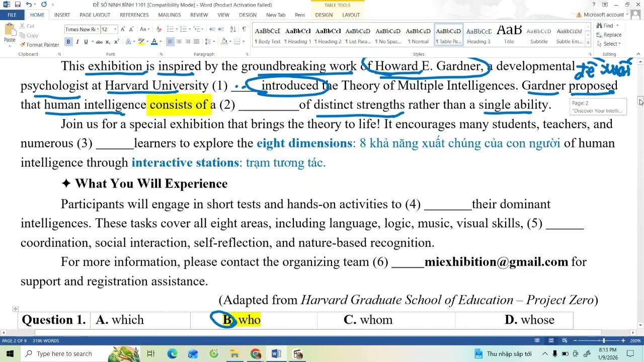Viewport: 644px width, 362px height.
Task: Activate the Format Painter
Action: (x=39, y=45)
